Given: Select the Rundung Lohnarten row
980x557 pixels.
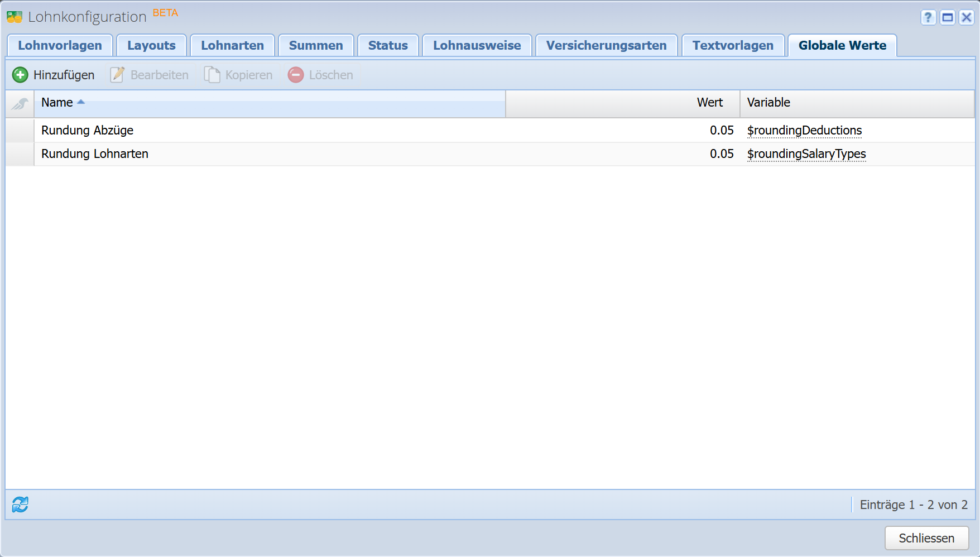Looking at the screenshot, I should 95,154.
